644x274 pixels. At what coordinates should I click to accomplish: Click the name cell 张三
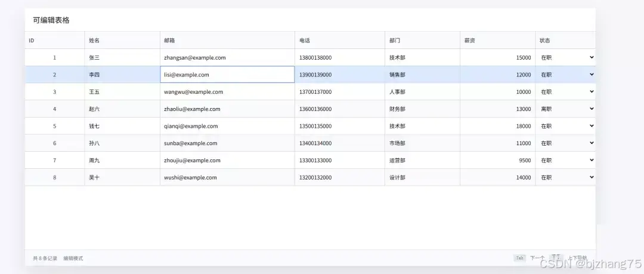(x=122, y=57)
